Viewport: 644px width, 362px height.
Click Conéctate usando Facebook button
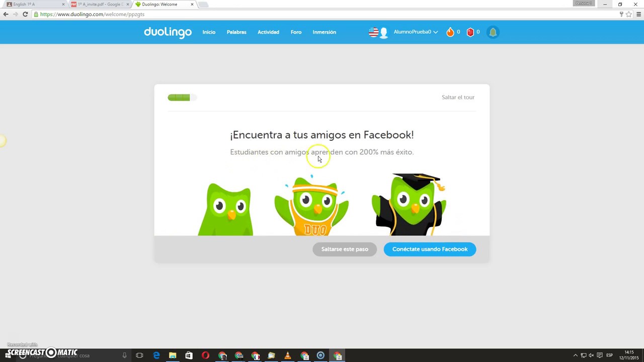pos(430,249)
